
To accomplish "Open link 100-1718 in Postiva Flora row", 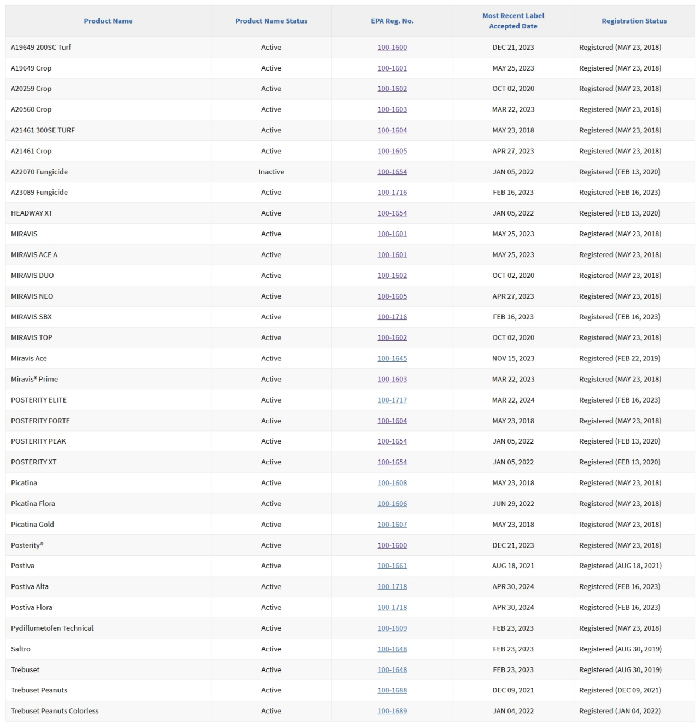I will [x=392, y=607].
